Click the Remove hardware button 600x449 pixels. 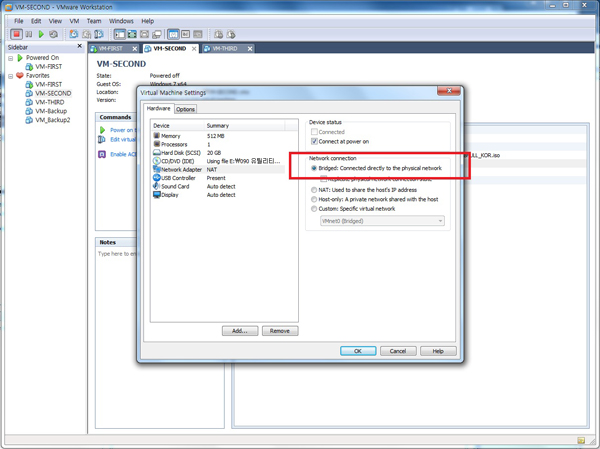click(280, 331)
